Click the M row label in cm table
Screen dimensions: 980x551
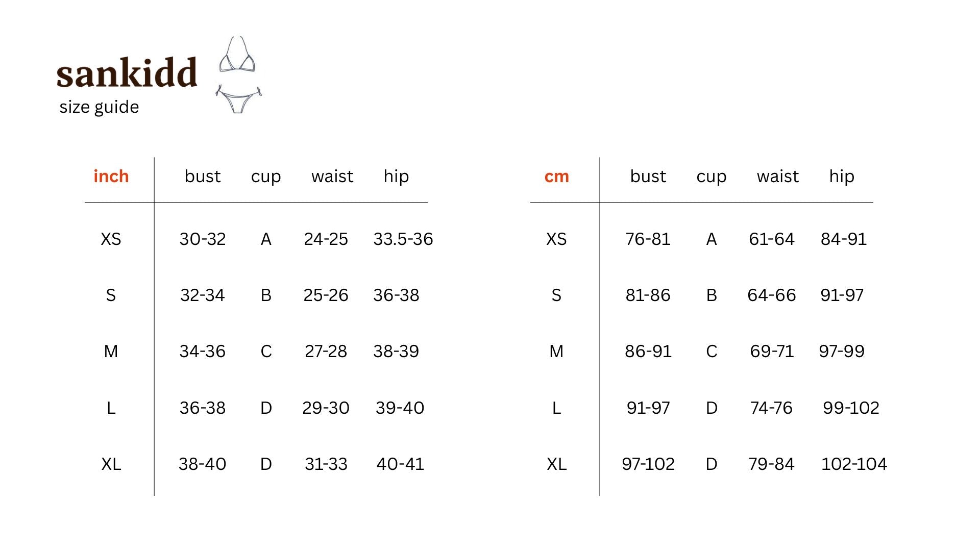556,352
